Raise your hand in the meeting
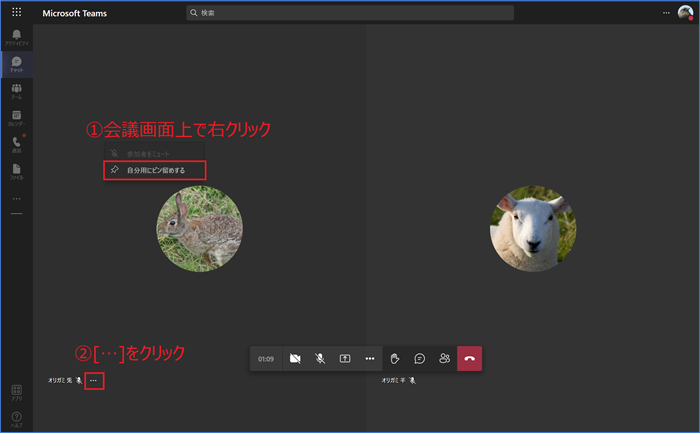Screen dimensions: 700x433 pos(395,358)
